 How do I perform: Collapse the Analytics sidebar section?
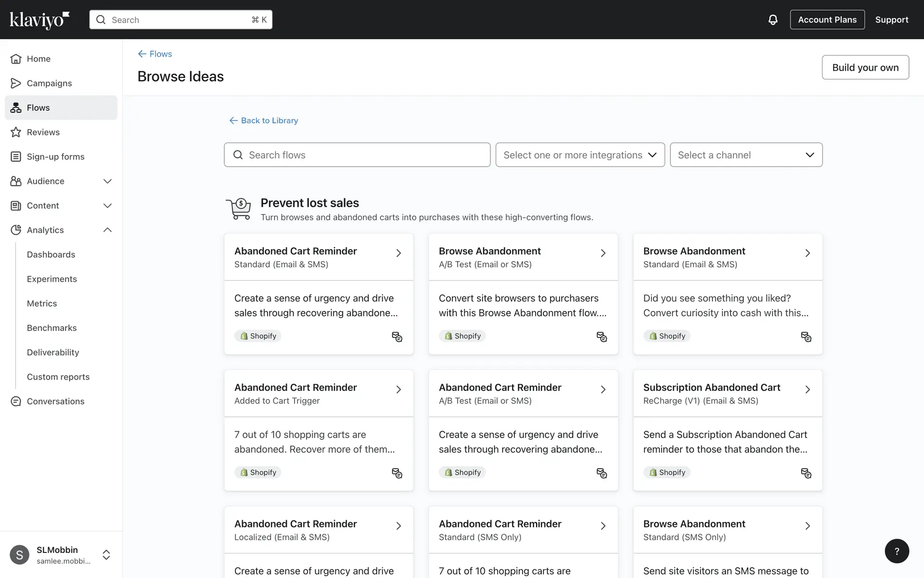(x=107, y=230)
